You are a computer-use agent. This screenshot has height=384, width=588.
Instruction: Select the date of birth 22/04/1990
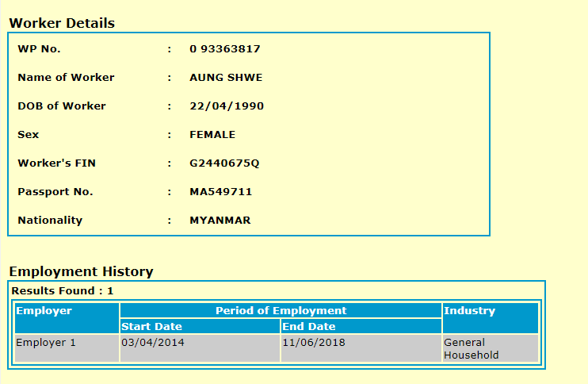(x=227, y=106)
